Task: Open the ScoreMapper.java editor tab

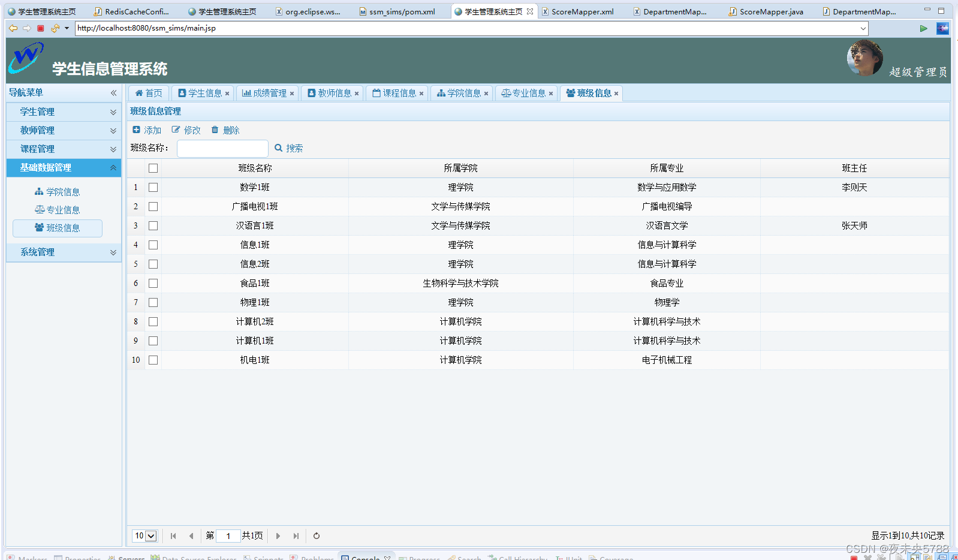Action: pyautogui.click(x=766, y=11)
